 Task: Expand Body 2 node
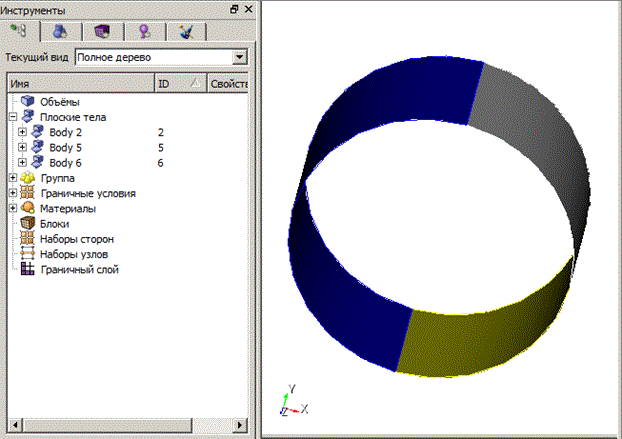pyautogui.click(x=23, y=132)
